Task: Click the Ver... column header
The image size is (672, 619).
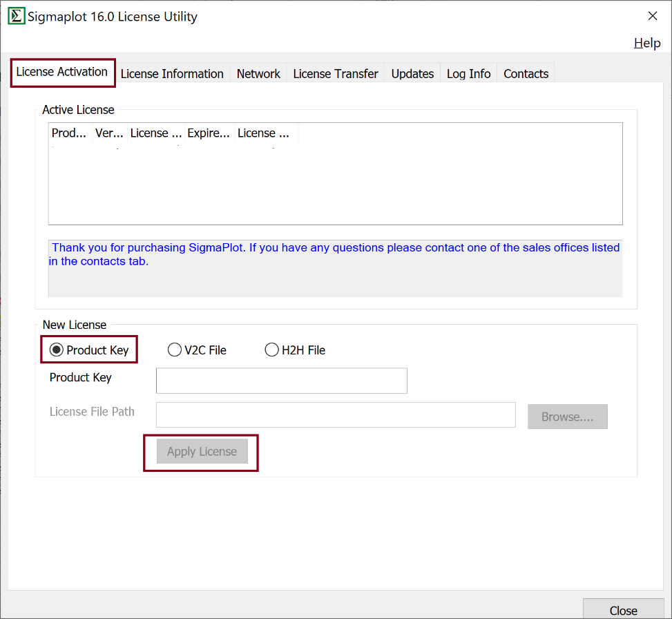Action: pos(110,133)
